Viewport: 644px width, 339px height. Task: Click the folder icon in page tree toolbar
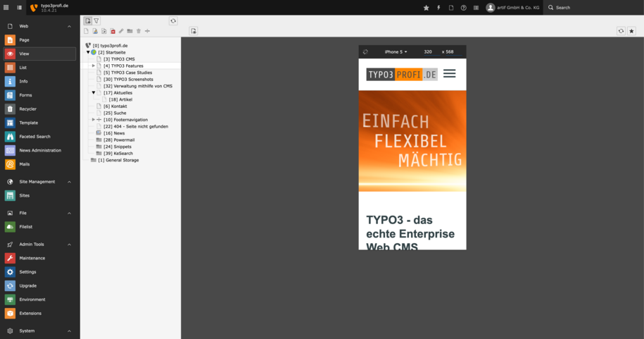pos(130,31)
